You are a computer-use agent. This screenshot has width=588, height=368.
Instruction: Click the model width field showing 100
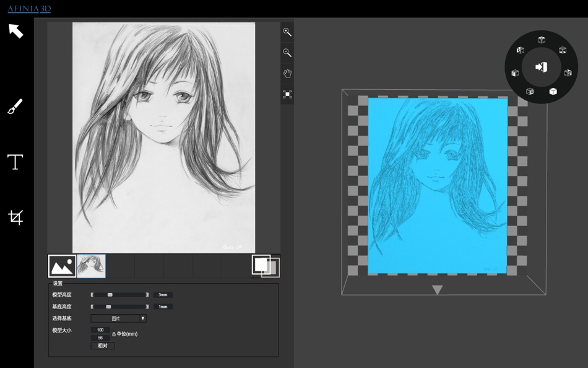[x=100, y=330]
